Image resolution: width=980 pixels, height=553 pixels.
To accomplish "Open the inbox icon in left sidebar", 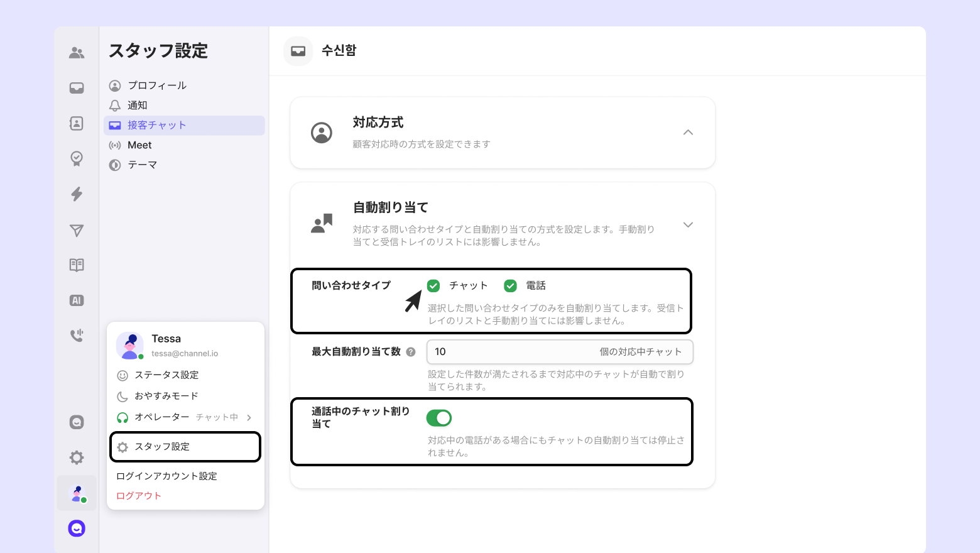I will click(77, 88).
